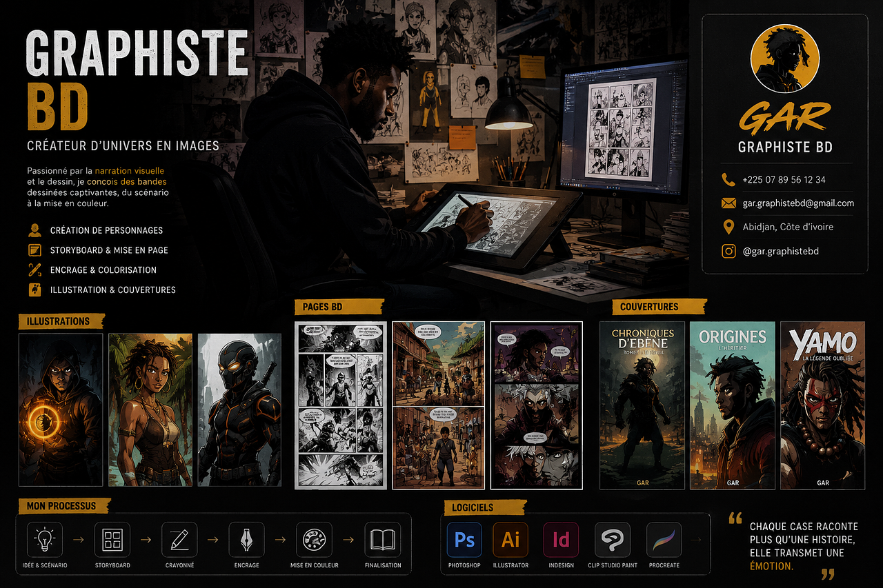Open the Chroniques d'Ébène cover thumbnail
This screenshot has height=588, width=883.
642,405
